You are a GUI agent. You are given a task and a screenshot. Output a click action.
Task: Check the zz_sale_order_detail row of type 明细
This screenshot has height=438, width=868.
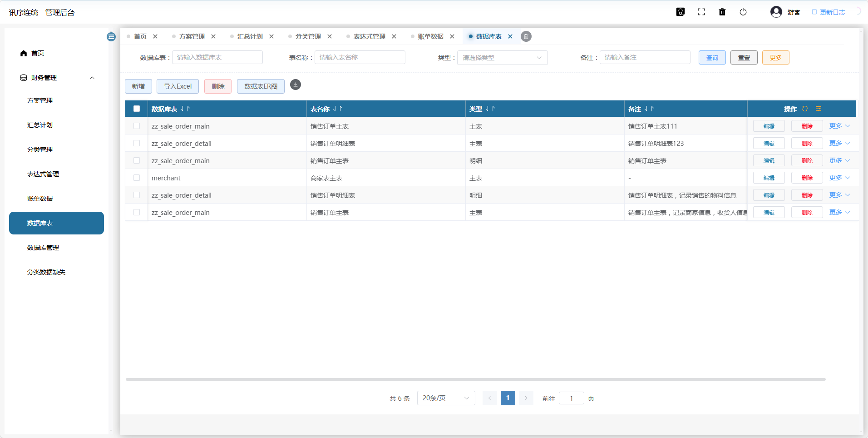pos(137,195)
